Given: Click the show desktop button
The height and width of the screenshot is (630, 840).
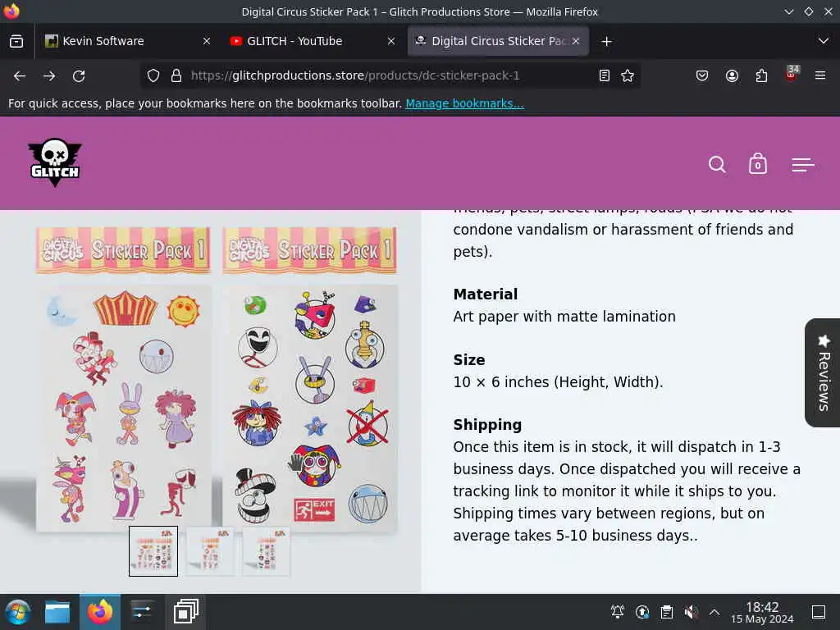Looking at the screenshot, I should point(819,612).
